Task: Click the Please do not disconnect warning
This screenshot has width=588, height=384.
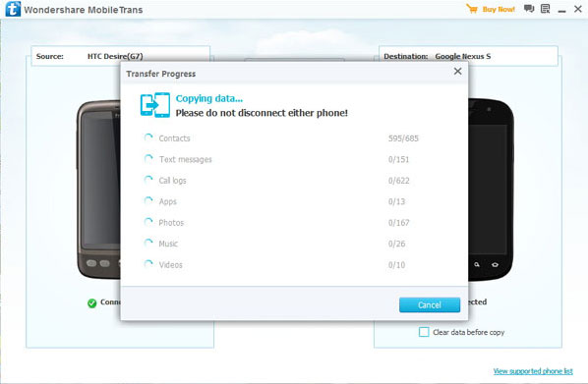Action: click(262, 113)
